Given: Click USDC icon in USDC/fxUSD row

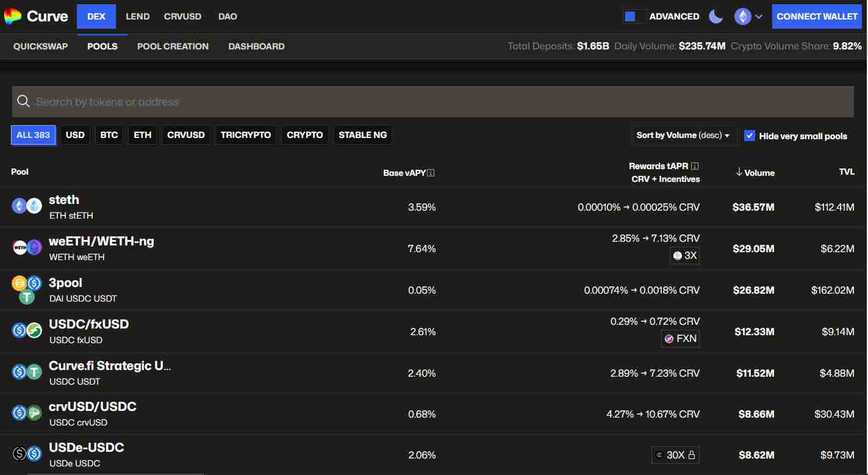Looking at the screenshot, I should pyautogui.click(x=20, y=330).
